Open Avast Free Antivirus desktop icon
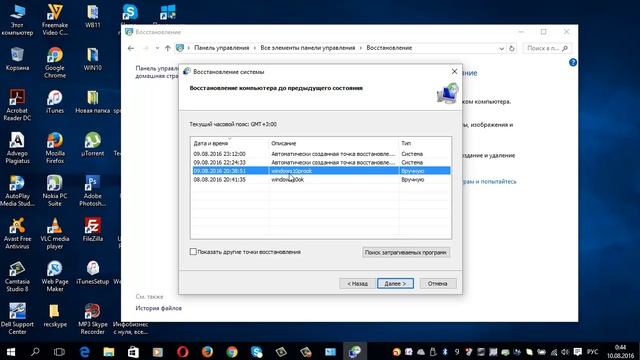Screen dimensions: 640x360 click(17, 233)
